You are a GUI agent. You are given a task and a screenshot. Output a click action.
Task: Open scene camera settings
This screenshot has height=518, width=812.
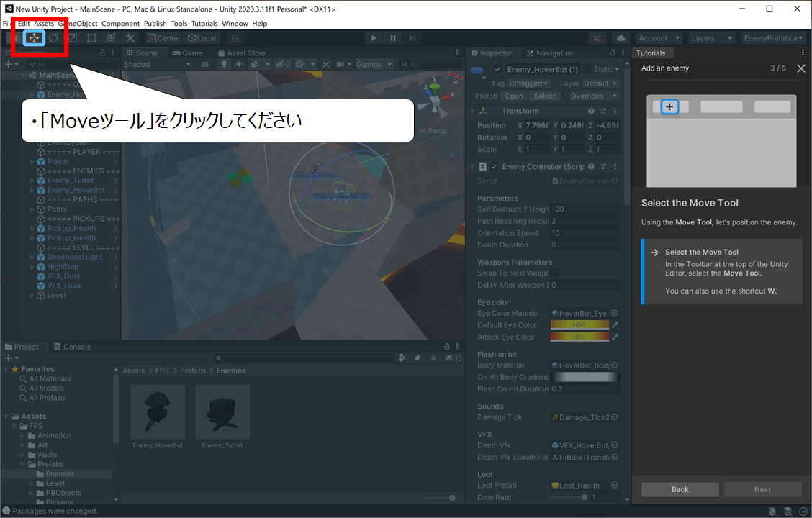340,64
